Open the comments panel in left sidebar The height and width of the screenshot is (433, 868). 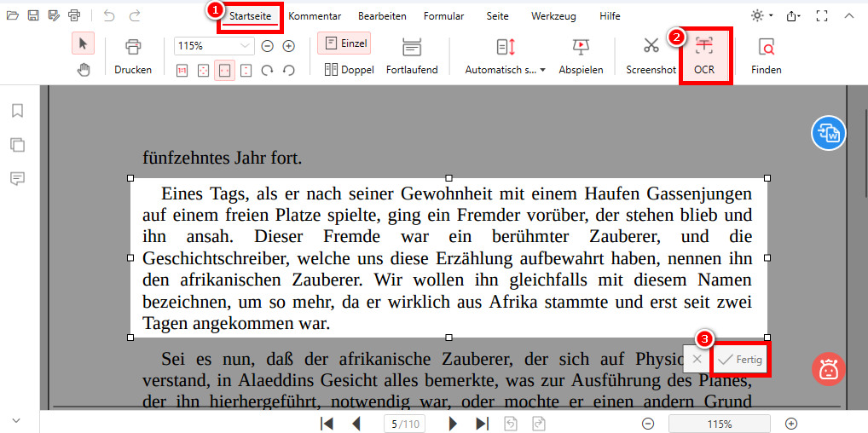point(17,178)
